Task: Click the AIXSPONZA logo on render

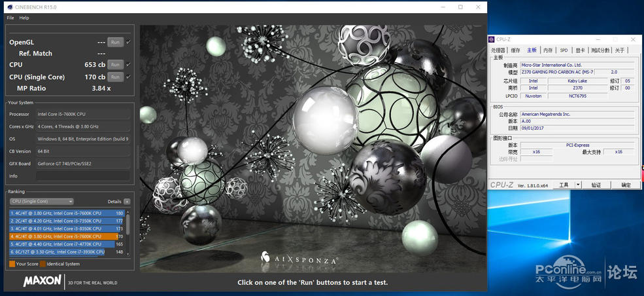Action: click(300, 259)
